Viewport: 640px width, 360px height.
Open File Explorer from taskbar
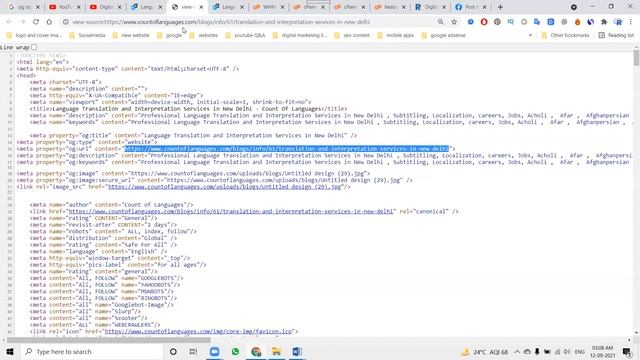point(276,351)
